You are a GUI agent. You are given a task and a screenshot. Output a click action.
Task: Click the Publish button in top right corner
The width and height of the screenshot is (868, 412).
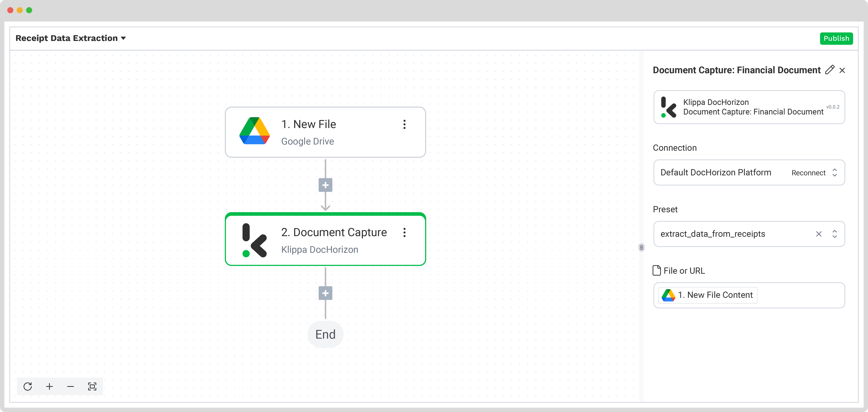[836, 38]
